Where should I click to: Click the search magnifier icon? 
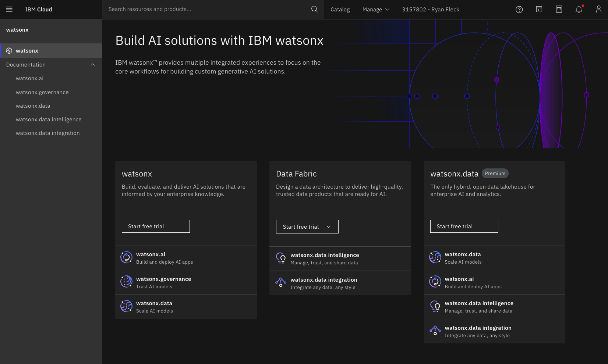(x=314, y=9)
